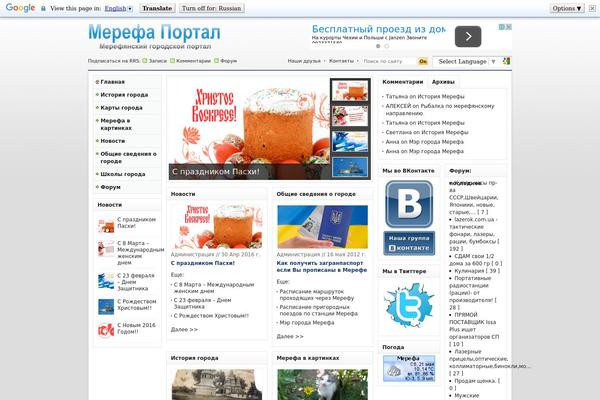
Task: Open Новости sidebar menu item
Action: tap(112, 141)
